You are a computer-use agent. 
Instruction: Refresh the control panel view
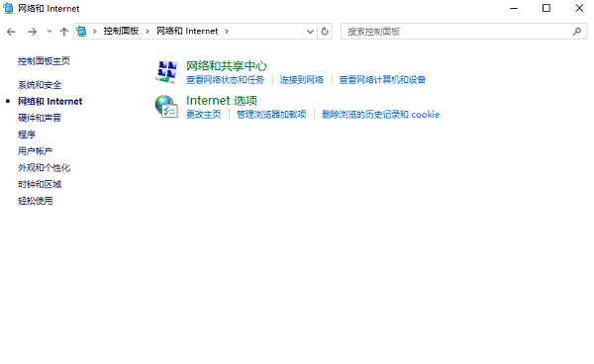pyautogui.click(x=325, y=32)
